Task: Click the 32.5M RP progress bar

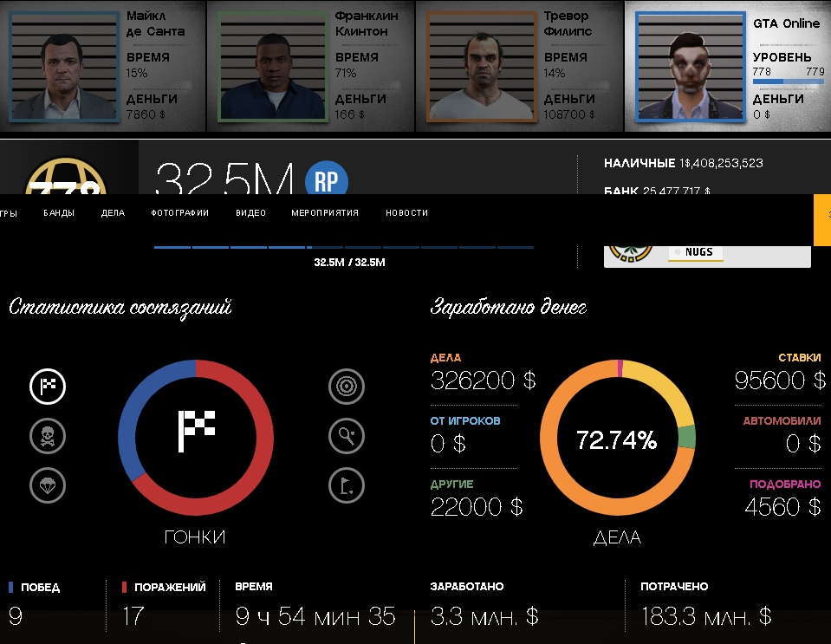Action: coord(344,247)
